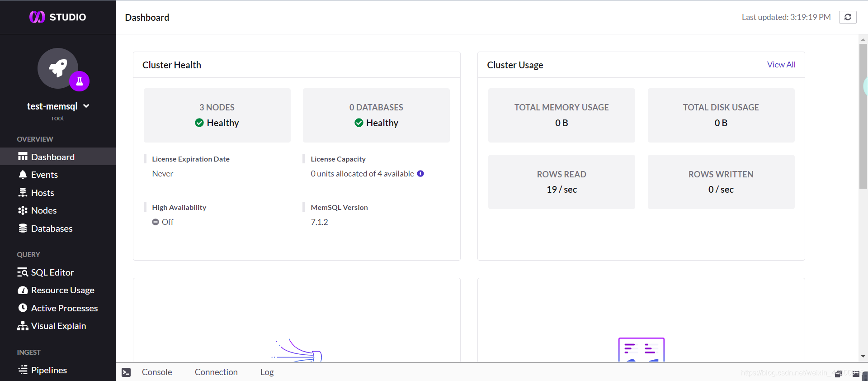
Task: Click the Cluster Usage heading
Action: pos(515,65)
